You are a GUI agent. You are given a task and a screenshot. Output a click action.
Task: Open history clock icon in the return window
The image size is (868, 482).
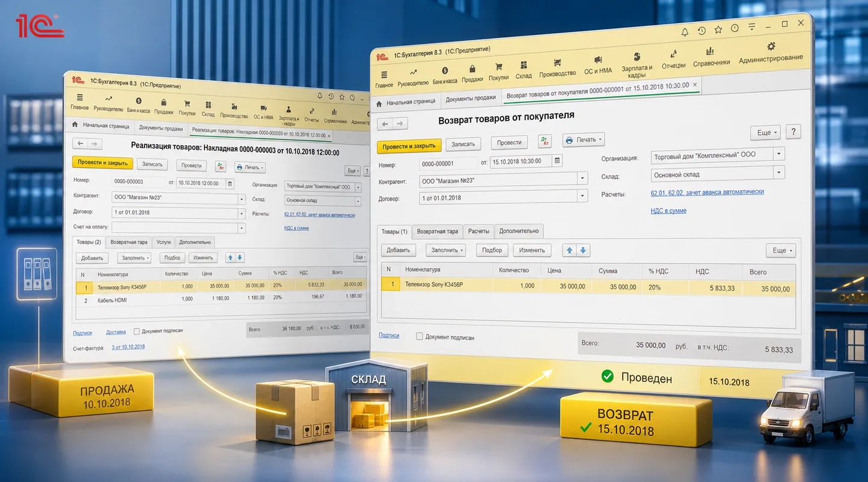[702, 31]
